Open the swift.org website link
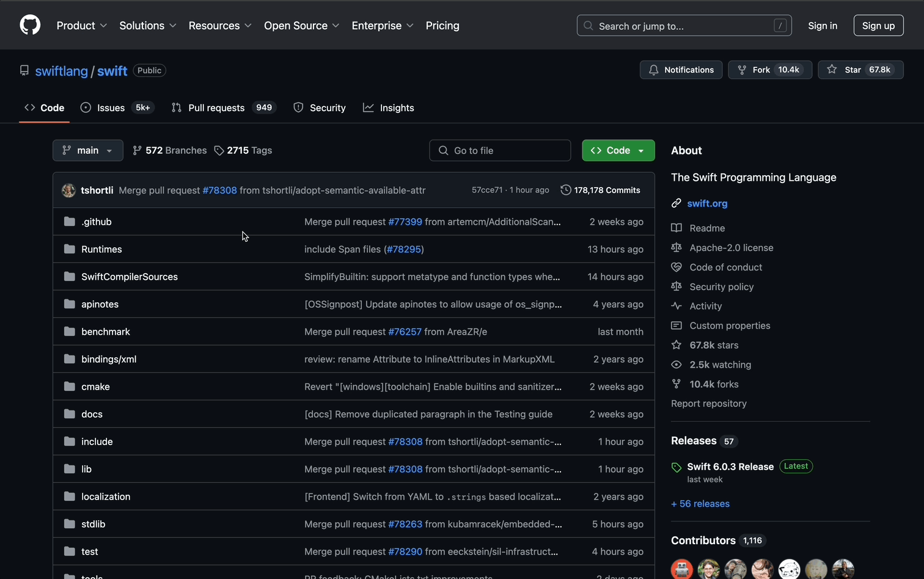Screen dimensions: 924x579 707,203
